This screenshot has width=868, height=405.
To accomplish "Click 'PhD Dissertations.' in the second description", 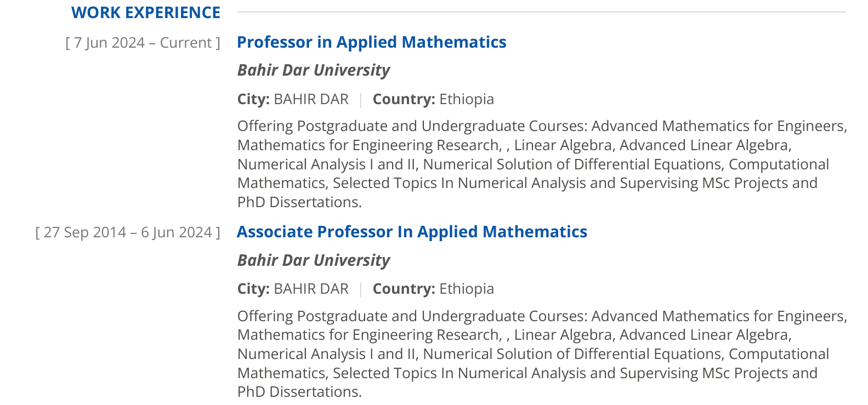I will tap(299, 392).
